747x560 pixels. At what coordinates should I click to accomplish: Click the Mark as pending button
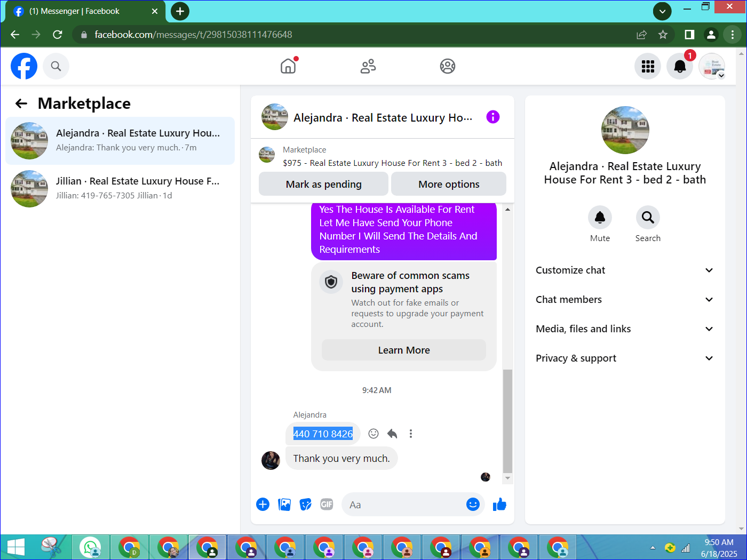pyautogui.click(x=323, y=184)
